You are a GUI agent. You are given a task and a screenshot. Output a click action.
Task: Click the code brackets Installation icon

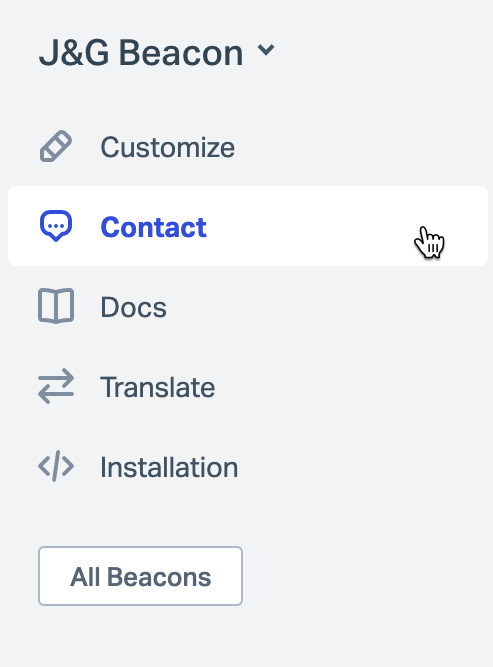coord(56,466)
